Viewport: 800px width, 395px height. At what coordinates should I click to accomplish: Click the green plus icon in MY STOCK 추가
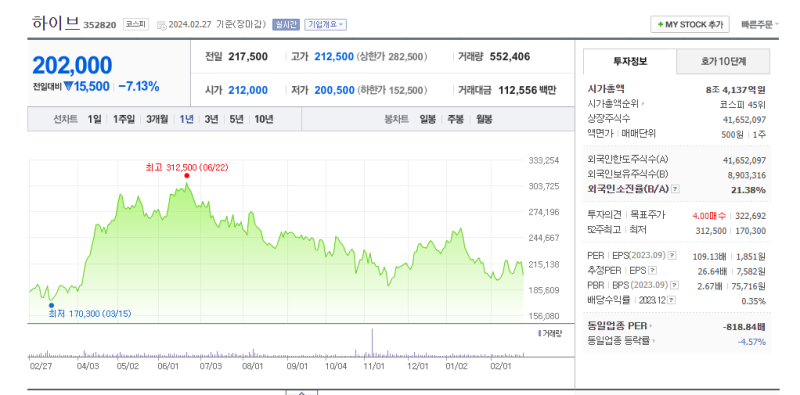coord(661,24)
